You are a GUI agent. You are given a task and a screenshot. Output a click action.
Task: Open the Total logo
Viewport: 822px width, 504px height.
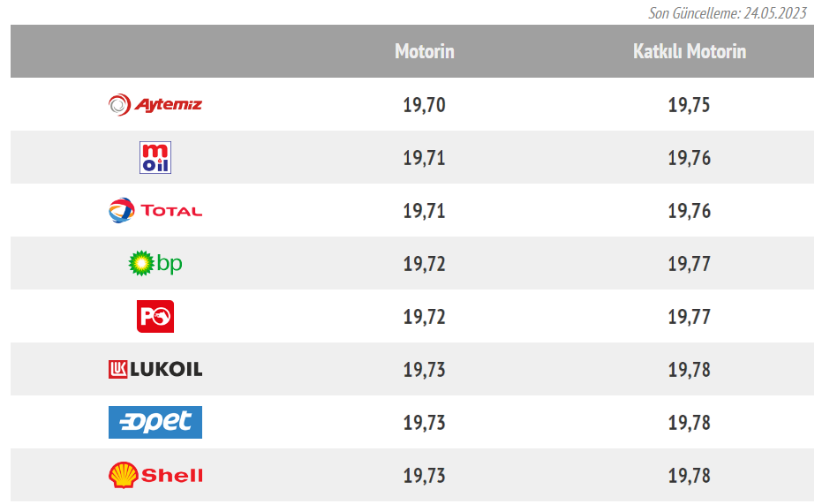click(155, 211)
